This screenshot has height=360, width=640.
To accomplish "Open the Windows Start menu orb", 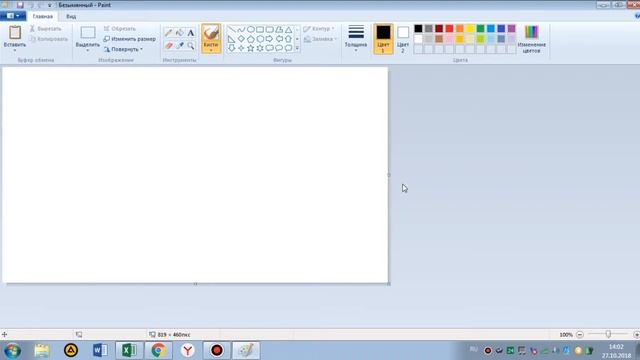I will point(13,351).
